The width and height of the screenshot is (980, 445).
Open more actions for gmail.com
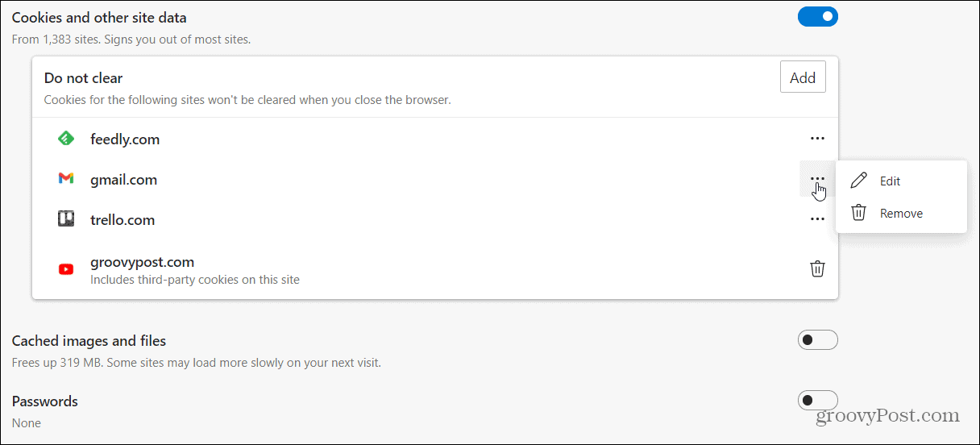coord(817,179)
